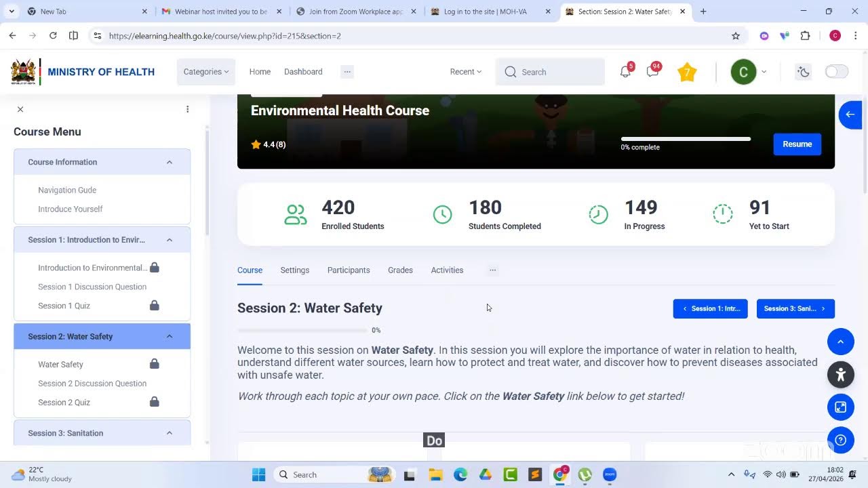This screenshot has width=868, height=488.
Task: Open the Recent dropdown menu
Action: click(466, 72)
